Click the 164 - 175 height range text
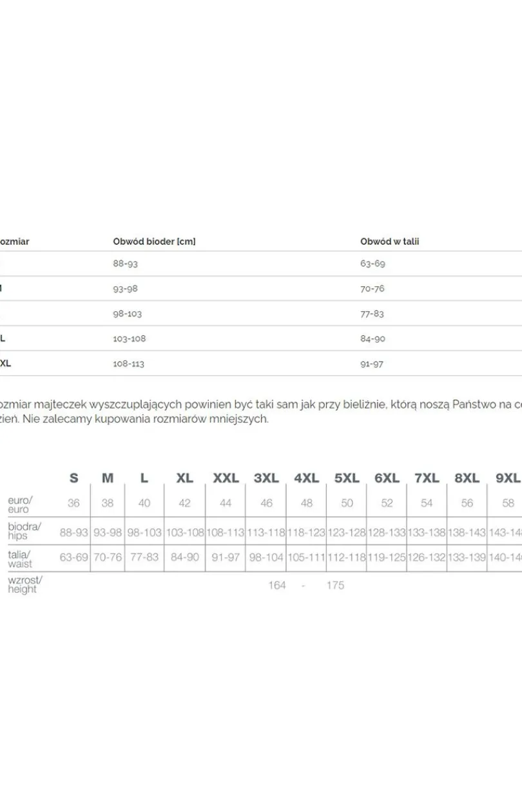522x812 pixels. [306, 585]
